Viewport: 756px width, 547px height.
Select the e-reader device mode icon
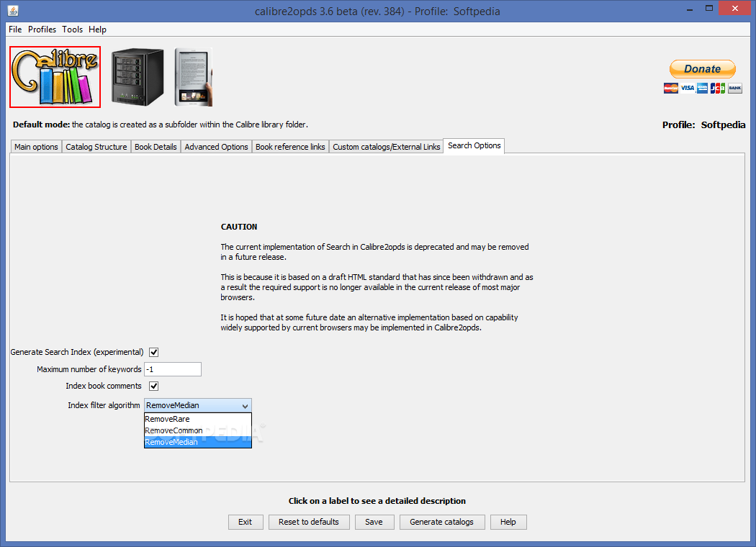click(194, 77)
